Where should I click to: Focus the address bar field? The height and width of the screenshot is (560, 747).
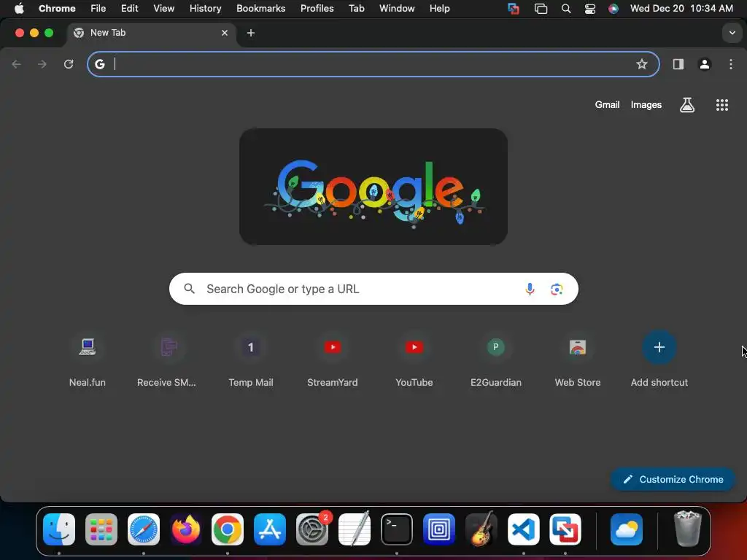point(373,64)
